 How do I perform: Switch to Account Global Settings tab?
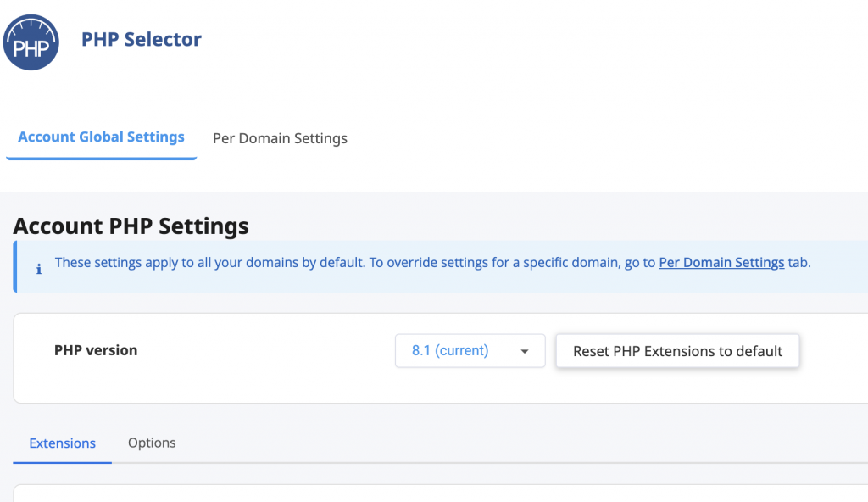pyautogui.click(x=102, y=137)
